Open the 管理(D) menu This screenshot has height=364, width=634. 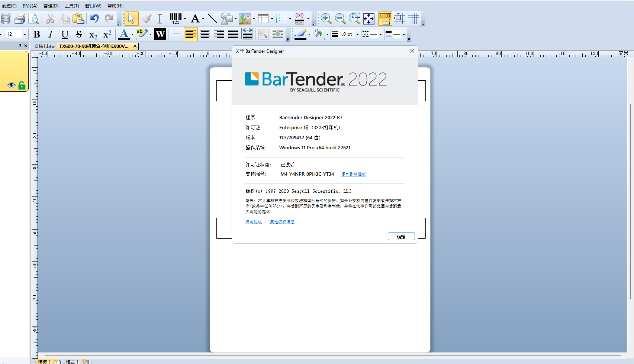[51, 6]
